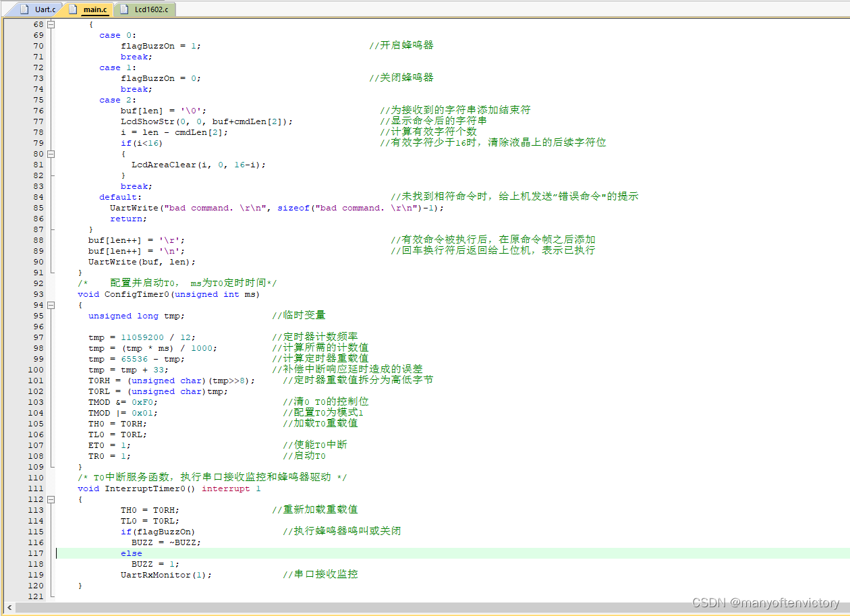
Task: Click the 'case 0:' statement
Action: pyautogui.click(x=118, y=35)
